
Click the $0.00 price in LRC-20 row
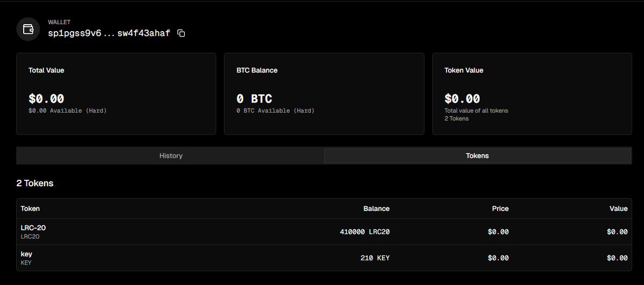coord(498,232)
